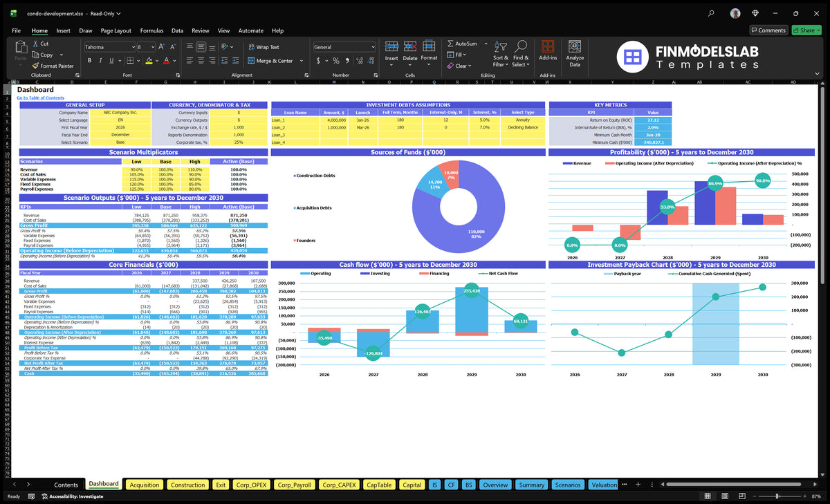Click the Increase Decimal icon
The height and width of the screenshot is (504, 830).
[359, 61]
